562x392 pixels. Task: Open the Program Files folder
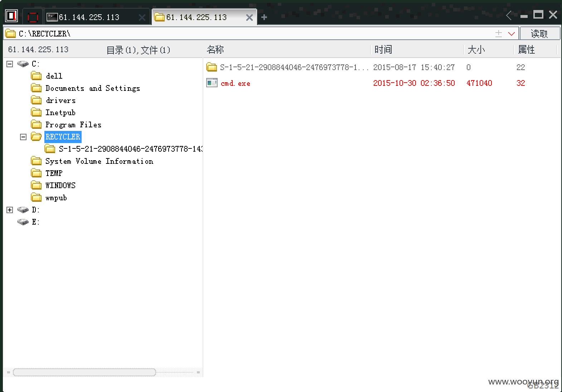[x=73, y=124]
